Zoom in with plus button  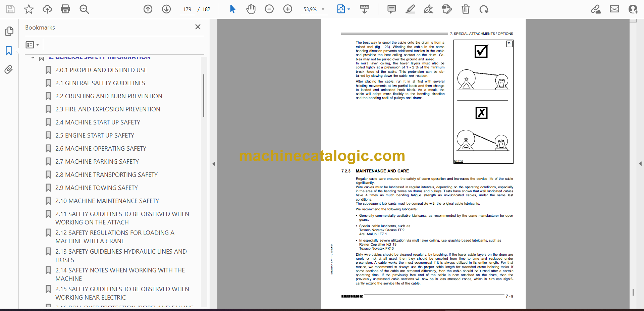coord(288,9)
